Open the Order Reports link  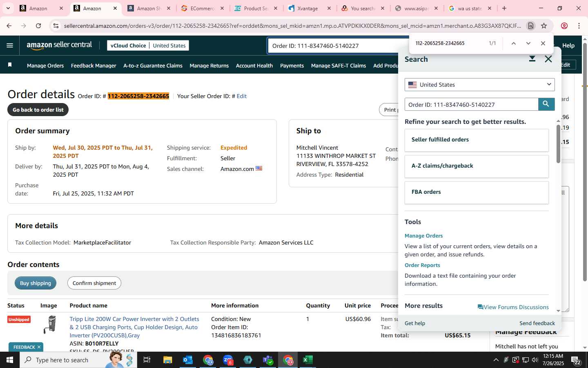(x=422, y=265)
